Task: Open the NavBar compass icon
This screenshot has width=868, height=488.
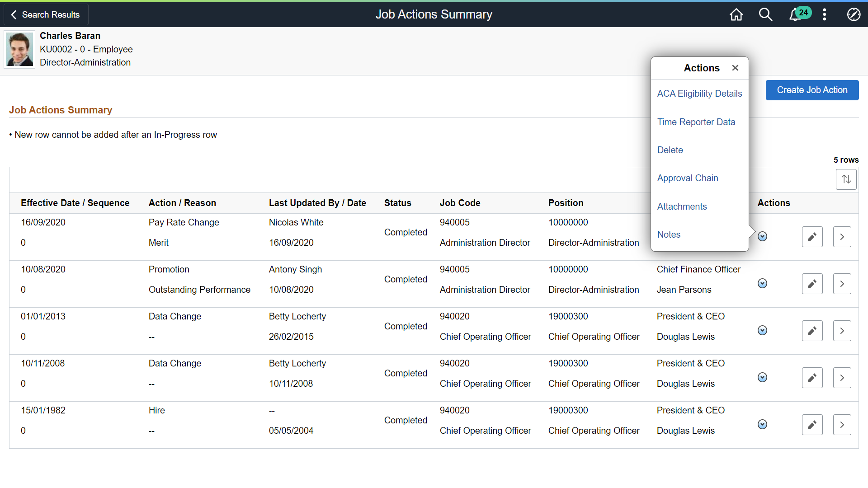Action: coord(854,14)
